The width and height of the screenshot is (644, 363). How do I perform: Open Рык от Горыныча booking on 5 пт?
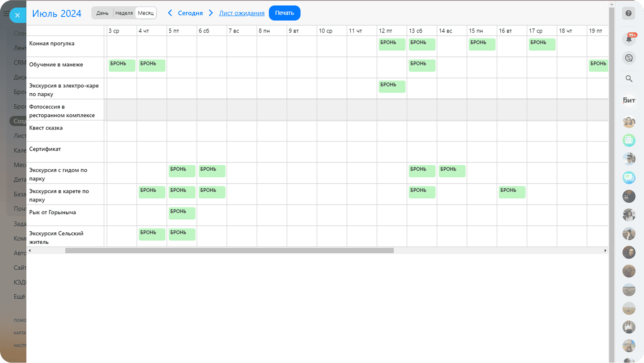[x=182, y=213]
